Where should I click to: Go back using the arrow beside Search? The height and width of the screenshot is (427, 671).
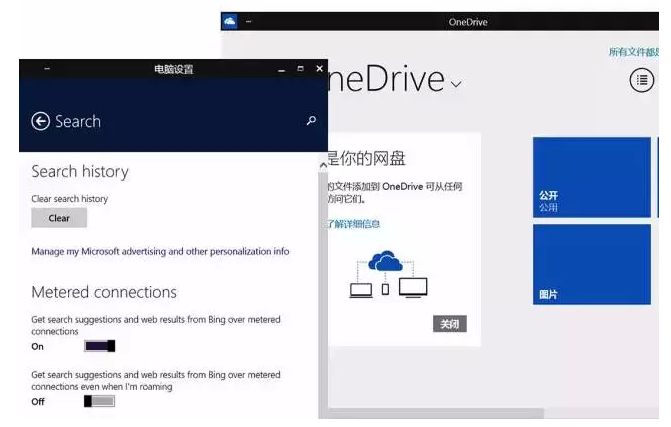tap(40, 122)
